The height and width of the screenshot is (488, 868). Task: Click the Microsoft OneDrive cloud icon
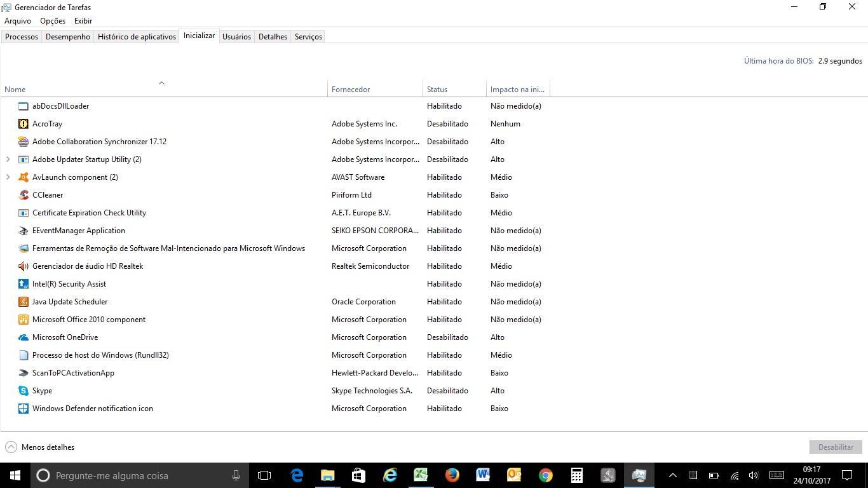[24, 337]
